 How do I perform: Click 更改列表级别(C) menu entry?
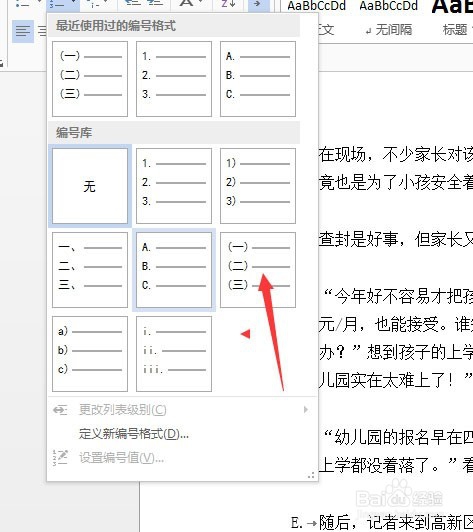(x=183, y=410)
